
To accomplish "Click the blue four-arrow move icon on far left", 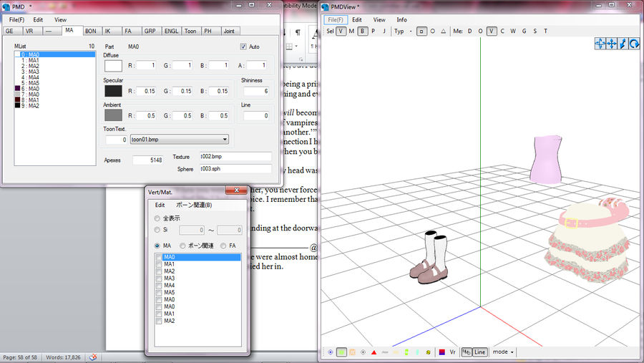I will (x=600, y=44).
